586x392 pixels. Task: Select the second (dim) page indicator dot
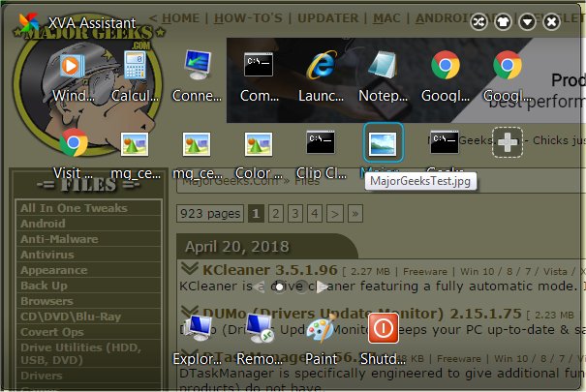301,287
